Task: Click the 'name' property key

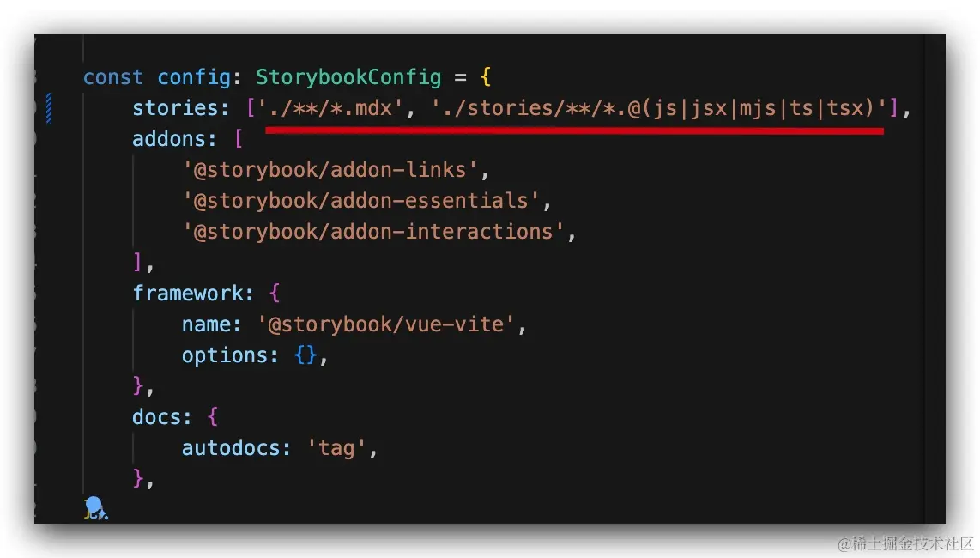Action: pos(206,324)
